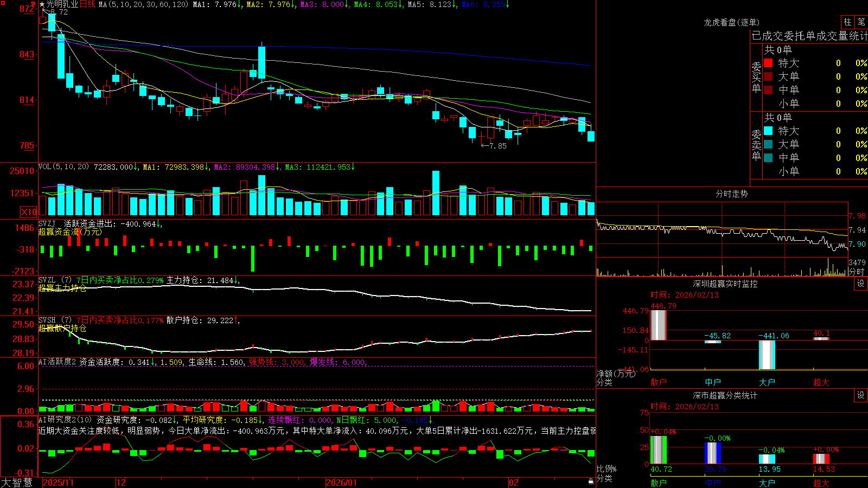Click the 深市超赢分类统计 panel title
This screenshot has height=488, width=868.
(x=725, y=395)
